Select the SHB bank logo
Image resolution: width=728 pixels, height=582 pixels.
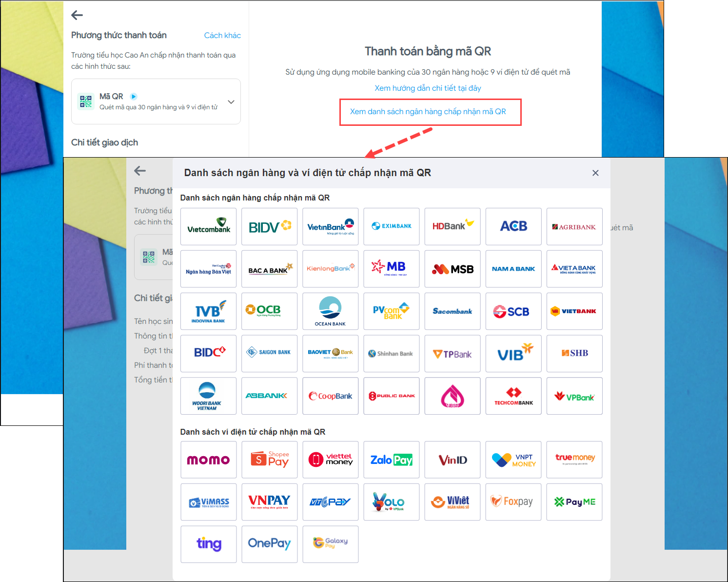coord(574,353)
